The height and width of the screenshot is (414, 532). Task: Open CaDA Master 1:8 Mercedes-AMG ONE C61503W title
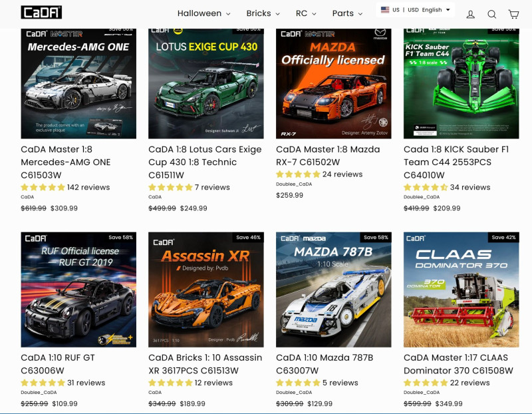tap(66, 162)
